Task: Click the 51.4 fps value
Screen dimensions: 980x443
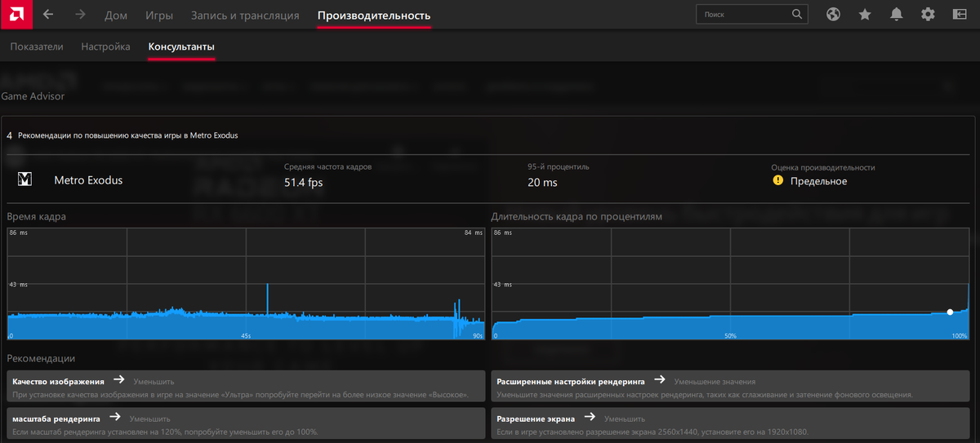Action: [x=304, y=182]
